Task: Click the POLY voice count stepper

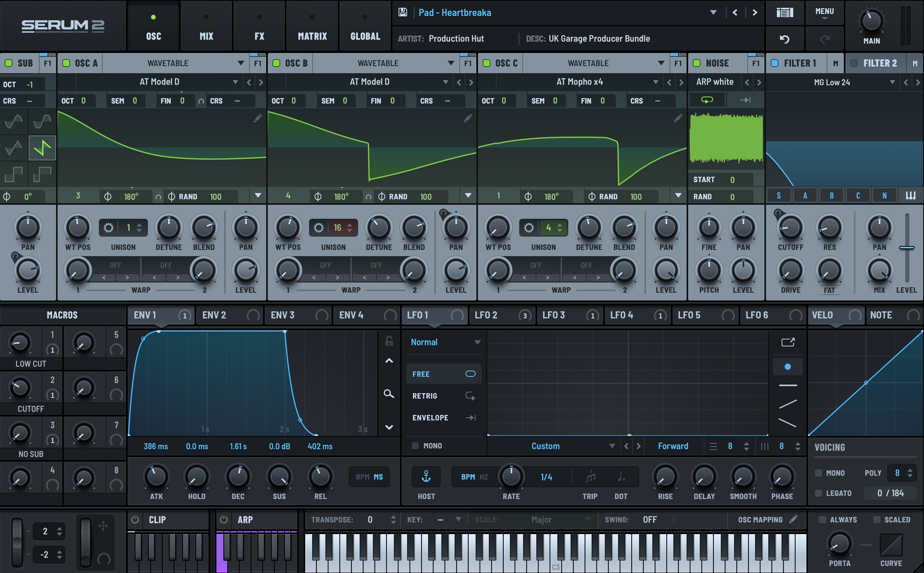Action: 910,473
